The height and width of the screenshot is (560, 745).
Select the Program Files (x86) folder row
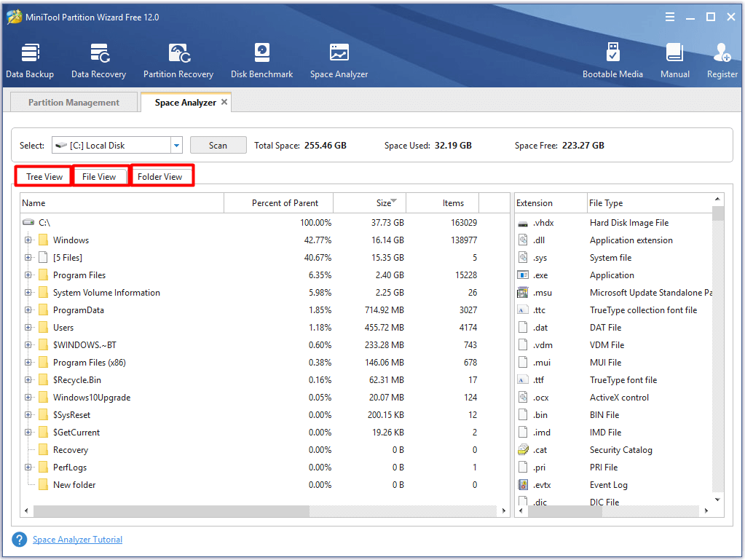click(264, 363)
